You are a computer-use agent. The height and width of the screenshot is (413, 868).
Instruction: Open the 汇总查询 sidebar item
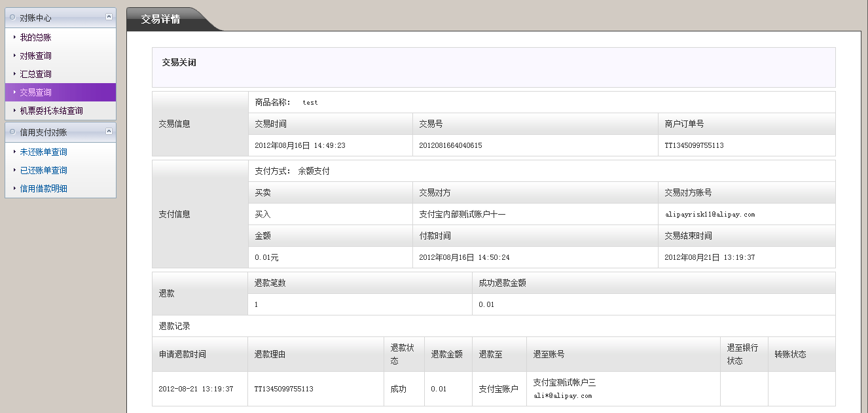tap(35, 74)
